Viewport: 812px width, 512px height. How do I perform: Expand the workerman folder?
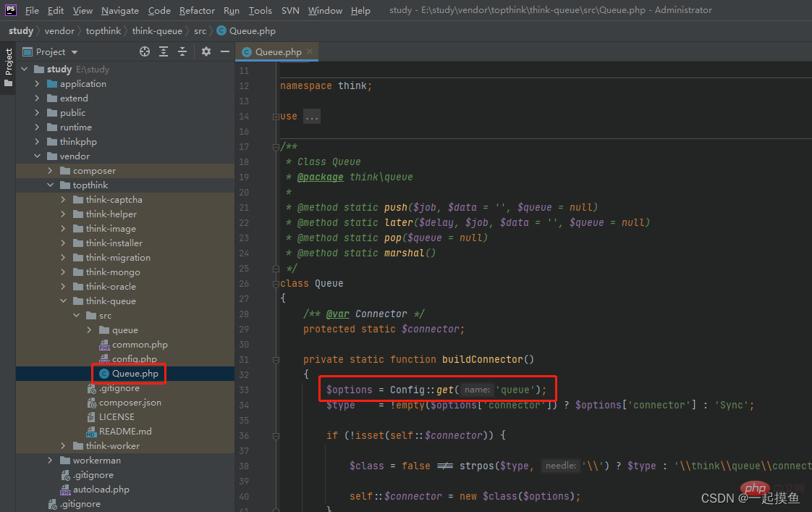[51, 461]
